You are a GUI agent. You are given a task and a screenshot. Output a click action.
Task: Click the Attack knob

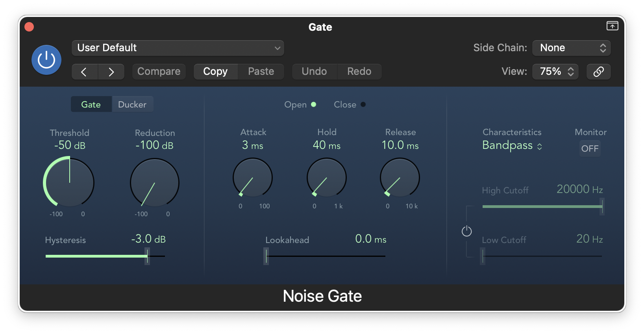253,178
